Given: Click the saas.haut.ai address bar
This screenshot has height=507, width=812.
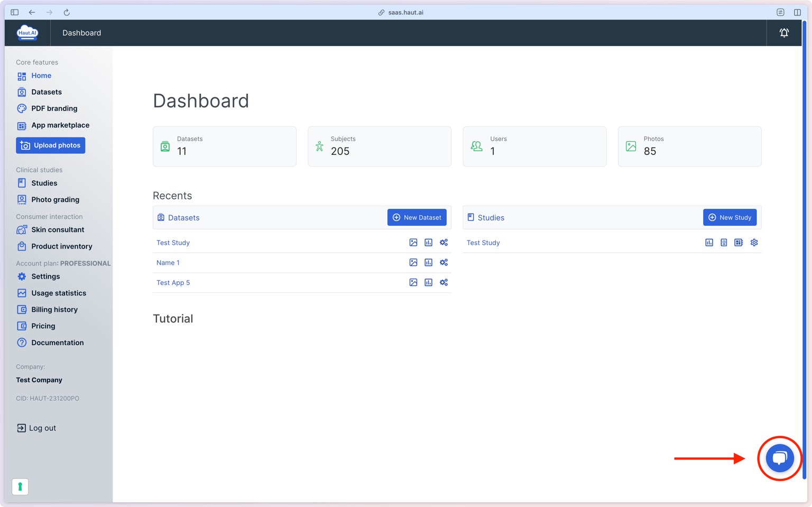Looking at the screenshot, I should [x=405, y=12].
